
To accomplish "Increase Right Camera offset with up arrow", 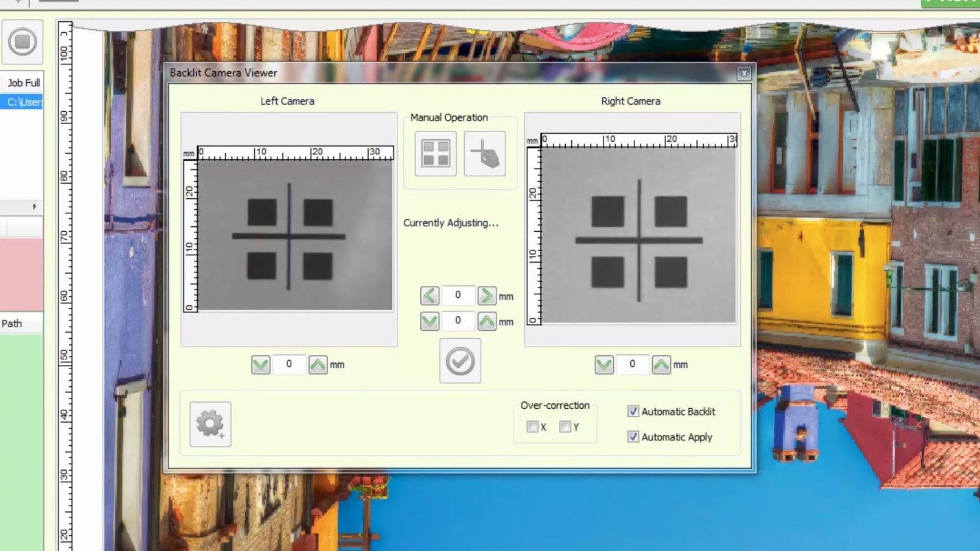I will click(661, 364).
